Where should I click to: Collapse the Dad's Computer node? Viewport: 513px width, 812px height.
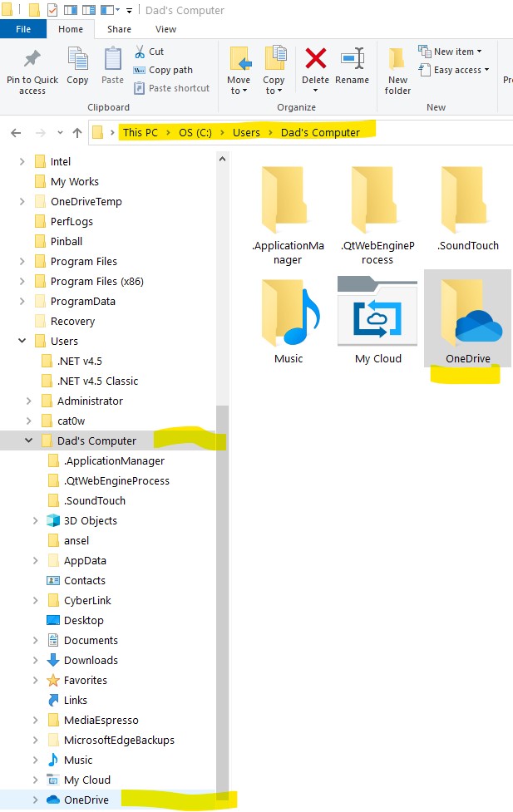(x=28, y=440)
